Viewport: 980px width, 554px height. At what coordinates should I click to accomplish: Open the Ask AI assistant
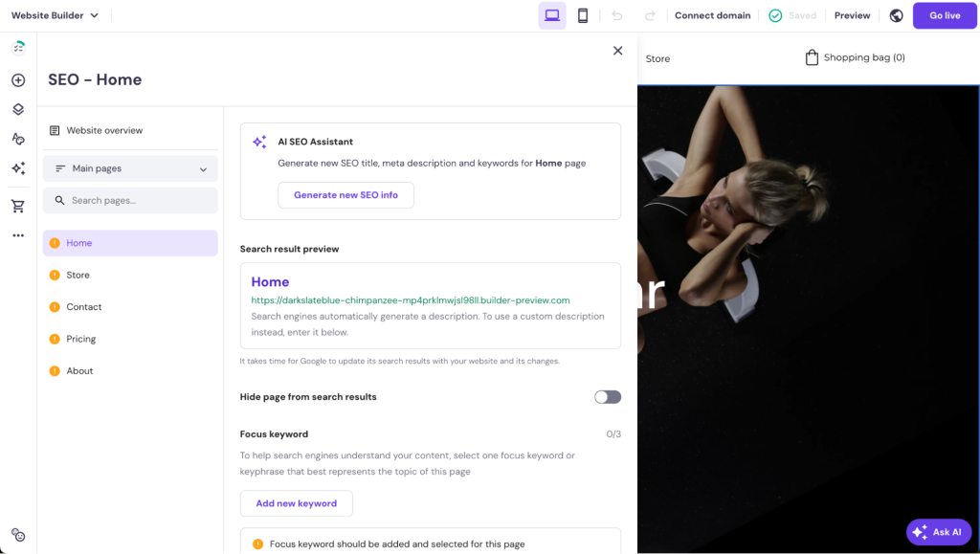[x=939, y=532]
